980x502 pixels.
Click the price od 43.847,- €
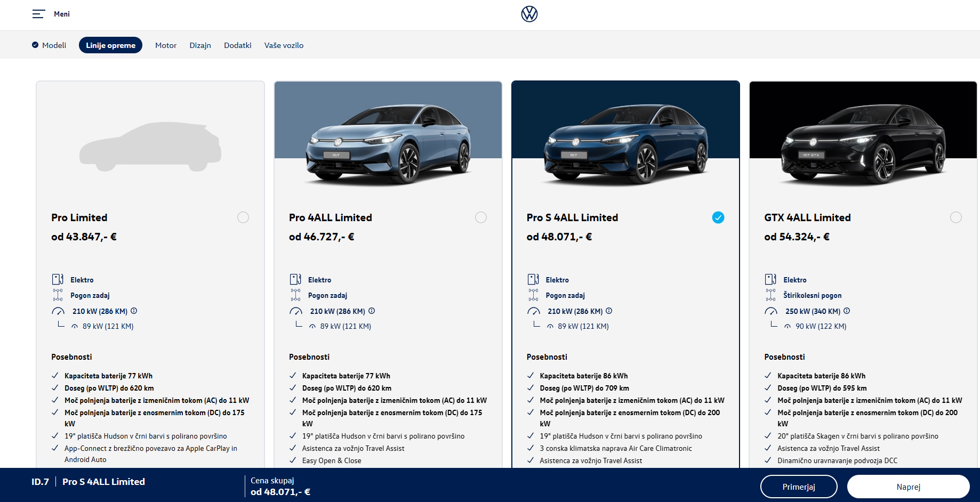point(84,237)
